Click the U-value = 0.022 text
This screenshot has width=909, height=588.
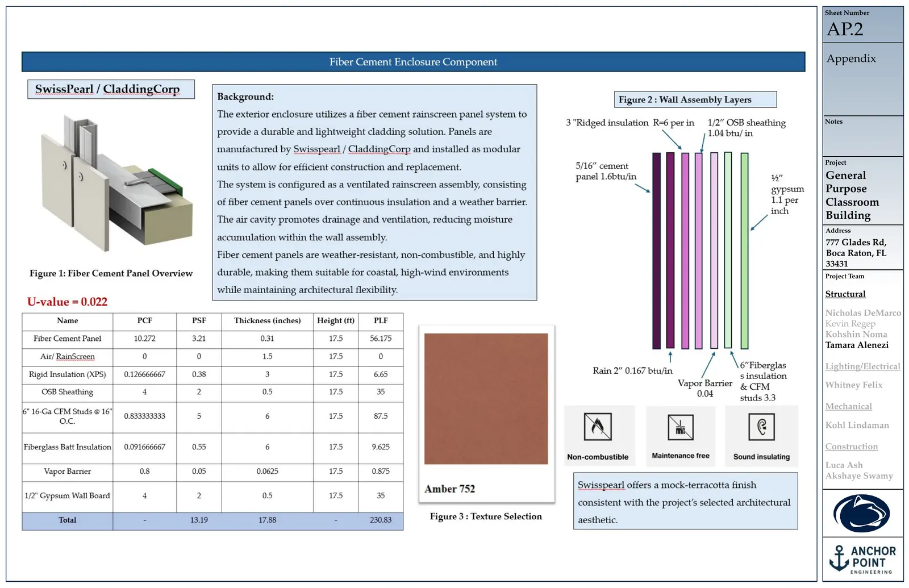[x=67, y=302]
